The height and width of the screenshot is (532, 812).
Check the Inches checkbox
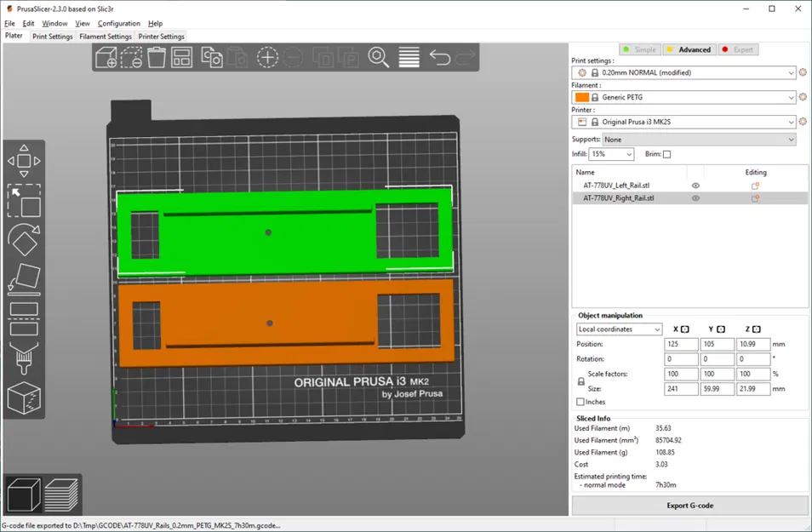(x=580, y=402)
